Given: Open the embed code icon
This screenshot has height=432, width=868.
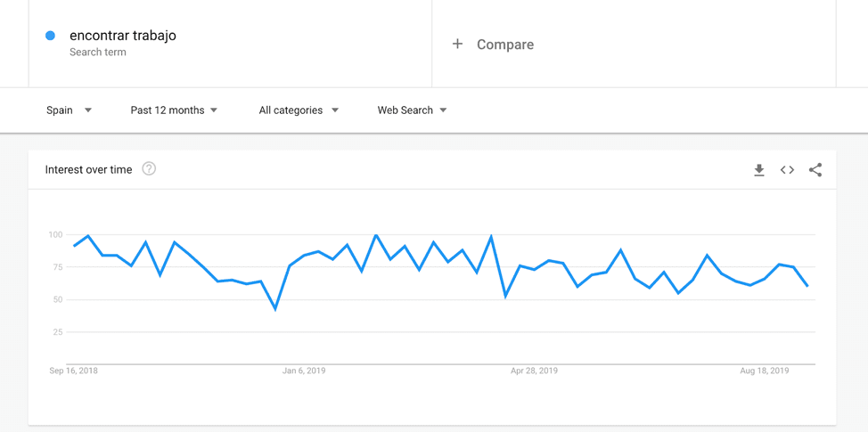Looking at the screenshot, I should pyautogui.click(x=787, y=170).
